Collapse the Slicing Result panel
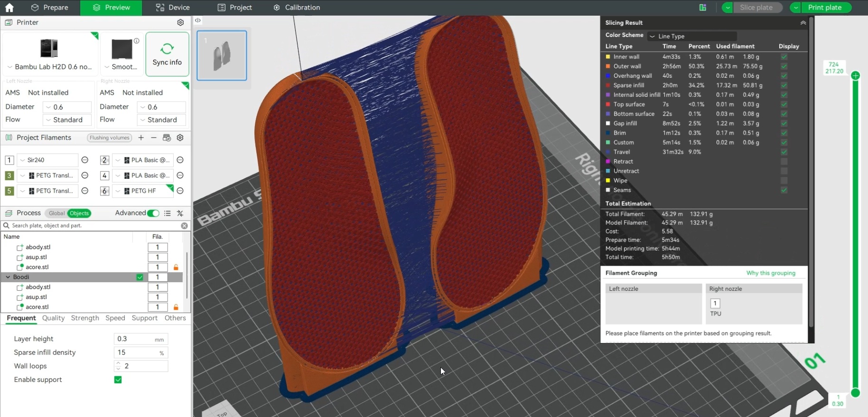The width and height of the screenshot is (868, 417). [x=803, y=23]
